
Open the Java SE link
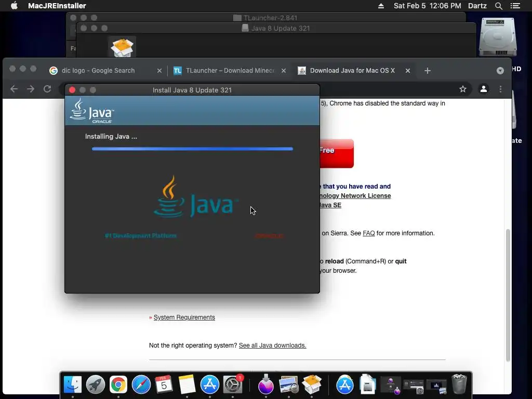coord(330,205)
